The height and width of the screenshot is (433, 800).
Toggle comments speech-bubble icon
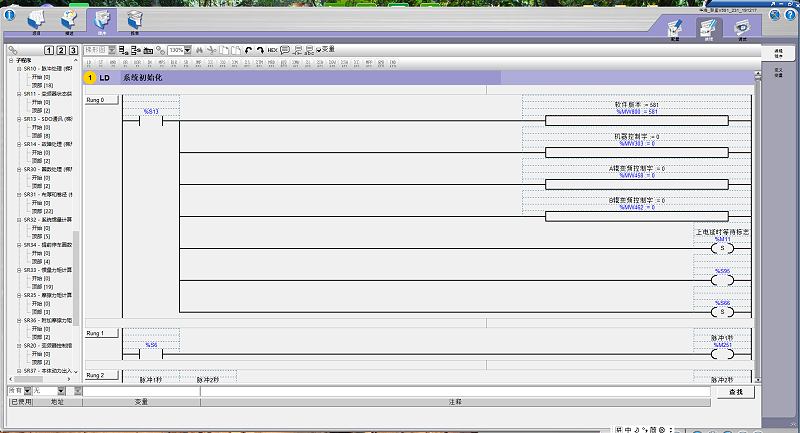(x=285, y=50)
